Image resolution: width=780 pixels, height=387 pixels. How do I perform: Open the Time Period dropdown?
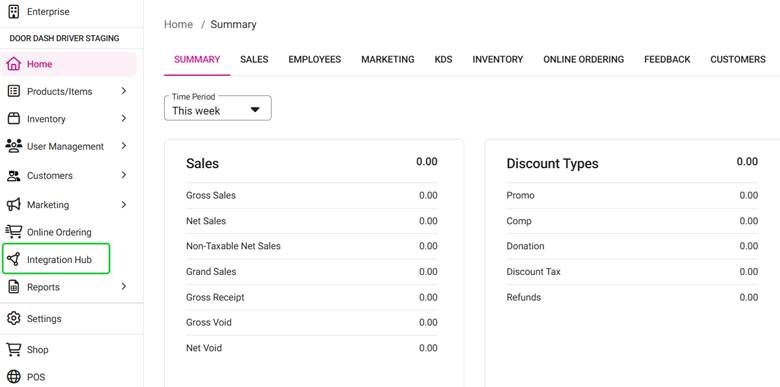coord(218,108)
